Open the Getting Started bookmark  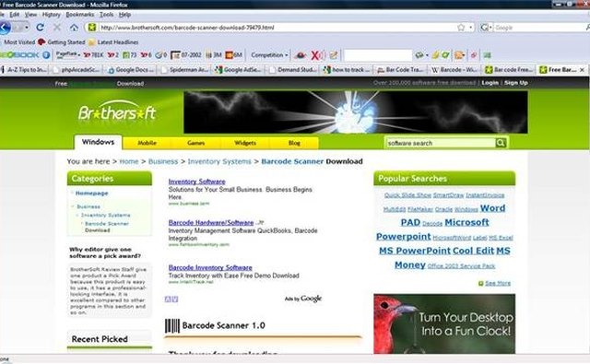click(x=62, y=42)
